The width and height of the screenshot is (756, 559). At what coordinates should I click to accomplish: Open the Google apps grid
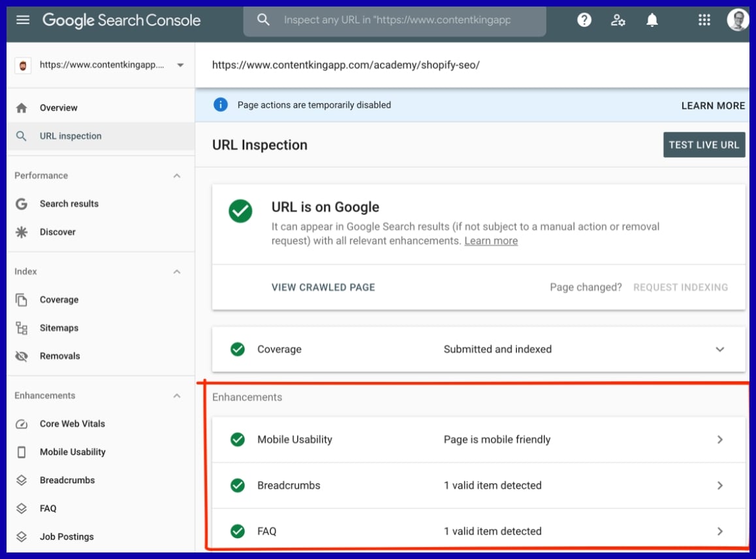coord(704,20)
